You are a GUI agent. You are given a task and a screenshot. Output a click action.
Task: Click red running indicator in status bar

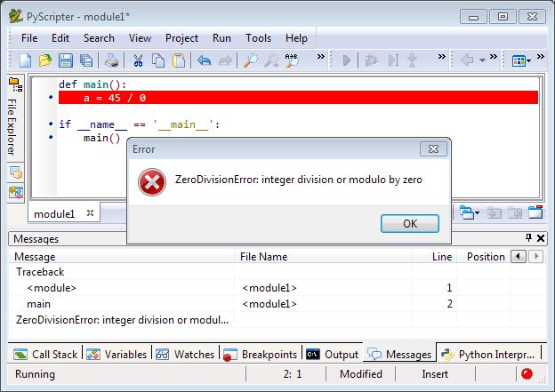[527, 373]
